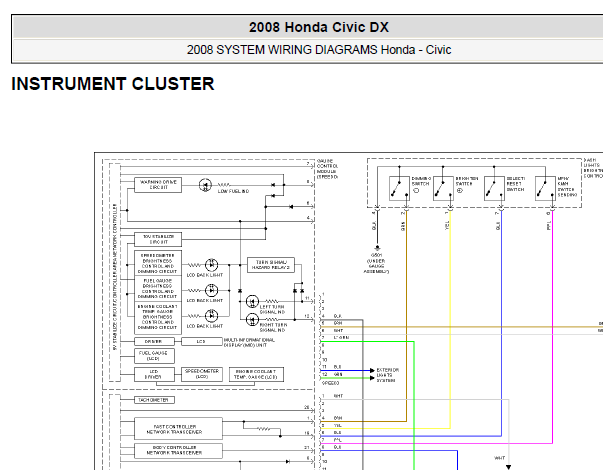Click "Multi-Informational Display (MID) Unit" label
This screenshot has height=470, width=603.
click(x=249, y=343)
